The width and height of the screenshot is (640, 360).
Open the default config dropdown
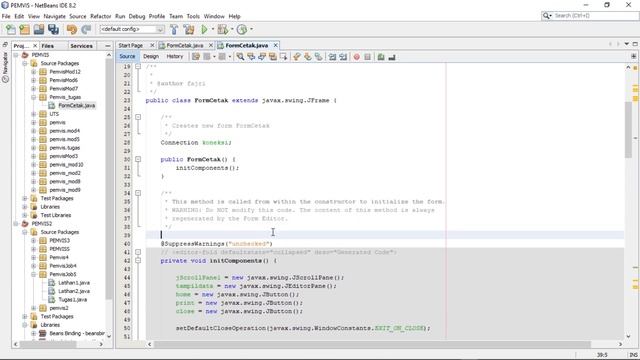(x=160, y=29)
